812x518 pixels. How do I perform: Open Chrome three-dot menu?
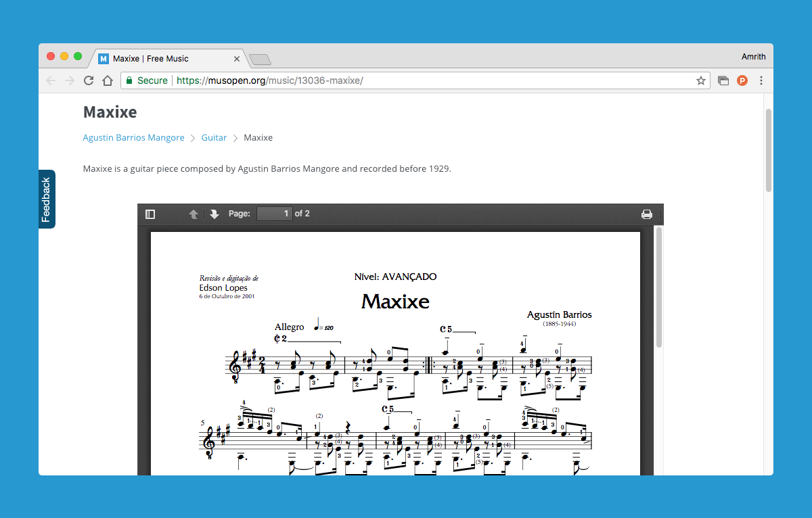[x=761, y=80]
